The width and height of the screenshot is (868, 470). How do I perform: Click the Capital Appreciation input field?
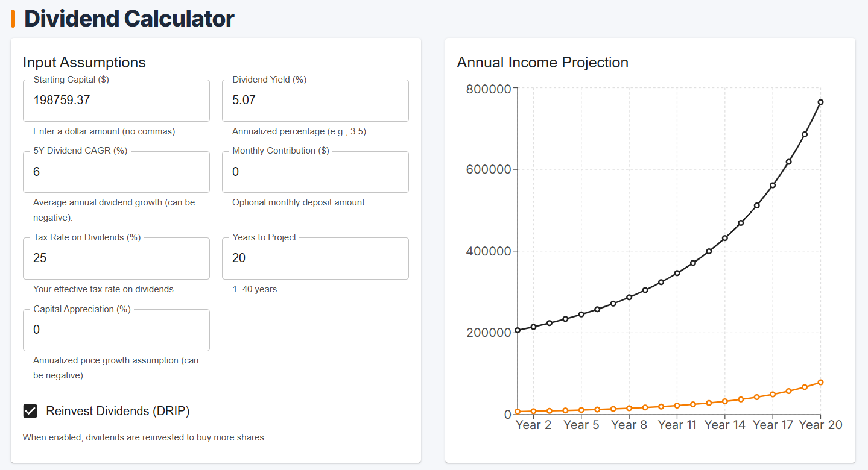(116, 330)
